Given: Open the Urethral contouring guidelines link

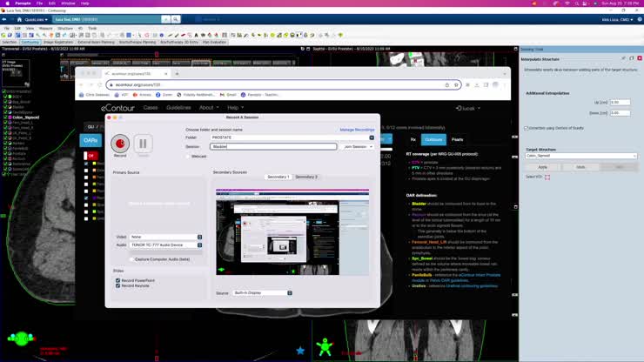Looking at the screenshot, I should [472, 286].
